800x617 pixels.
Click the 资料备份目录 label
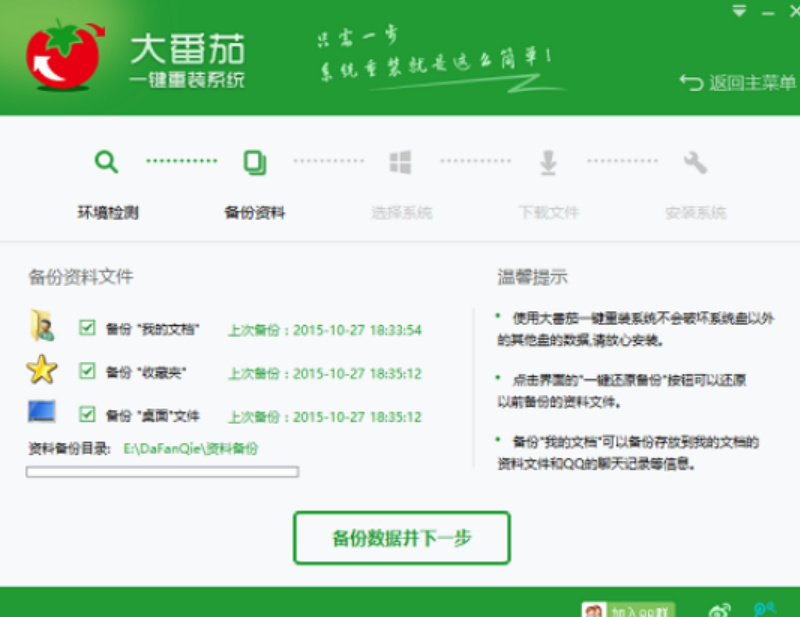69,449
